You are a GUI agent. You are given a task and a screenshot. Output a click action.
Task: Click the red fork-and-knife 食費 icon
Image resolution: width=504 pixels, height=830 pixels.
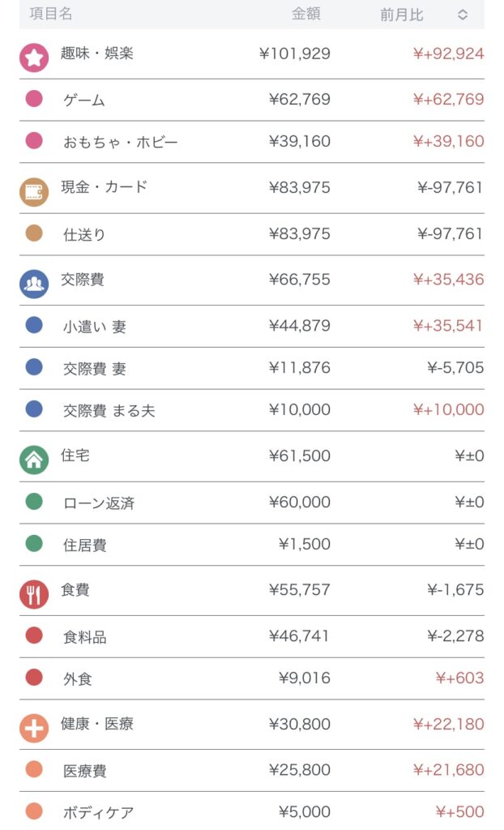pyautogui.click(x=34, y=594)
